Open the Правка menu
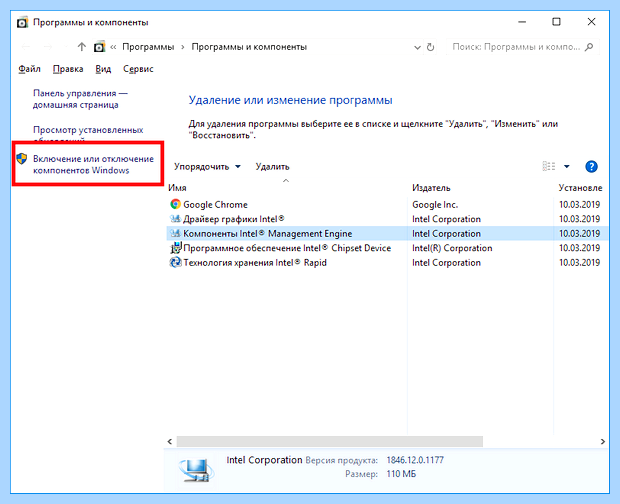 tap(68, 69)
